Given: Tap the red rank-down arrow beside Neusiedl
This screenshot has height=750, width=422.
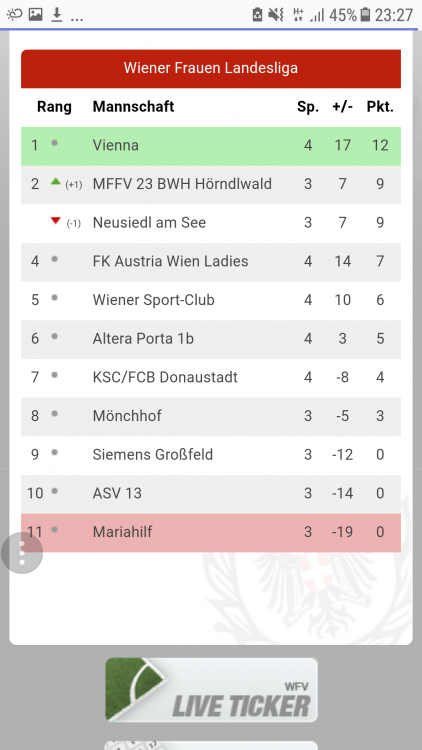Looking at the screenshot, I should tap(56, 221).
